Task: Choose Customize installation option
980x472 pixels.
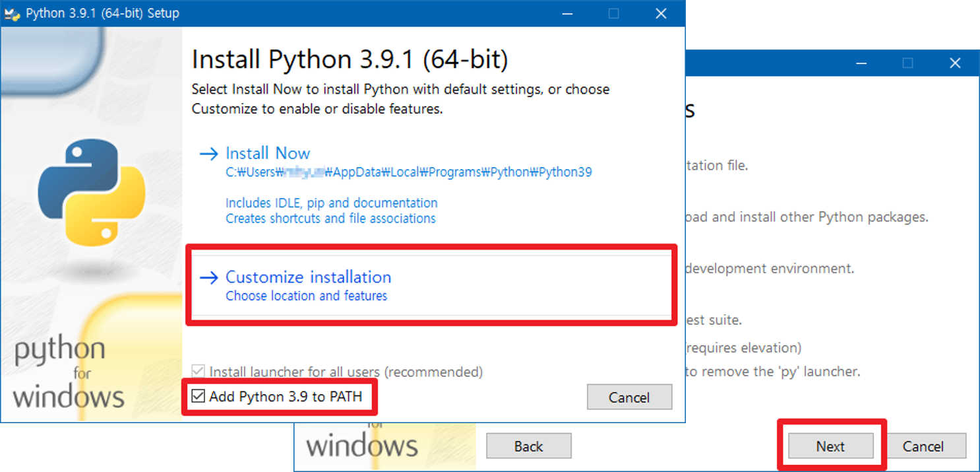Action: 431,285
